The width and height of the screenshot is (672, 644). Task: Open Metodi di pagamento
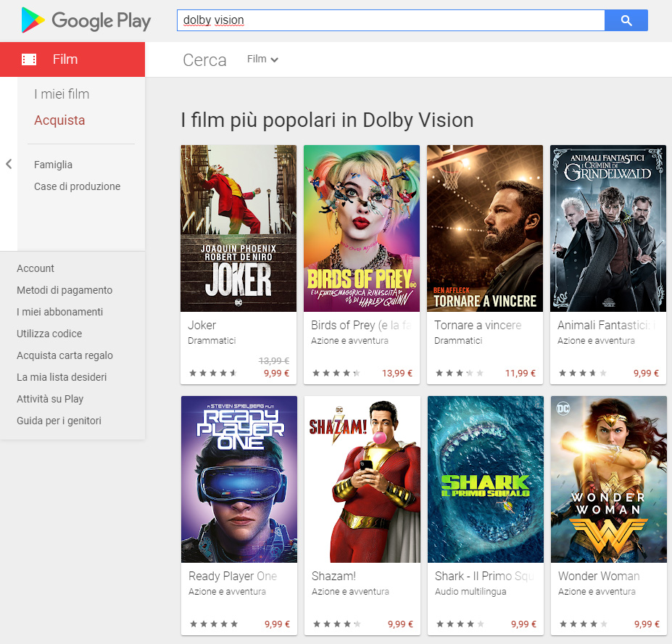[x=65, y=290]
